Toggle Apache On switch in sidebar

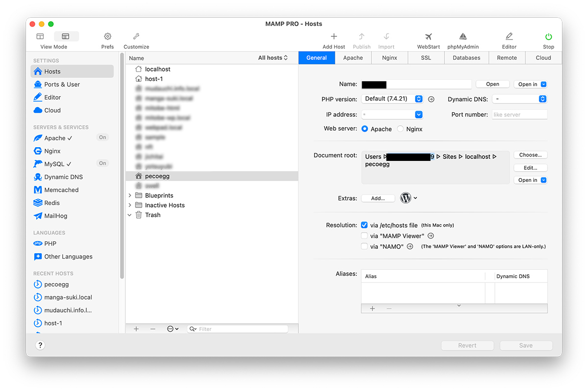pyautogui.click(x=102, y=137)
